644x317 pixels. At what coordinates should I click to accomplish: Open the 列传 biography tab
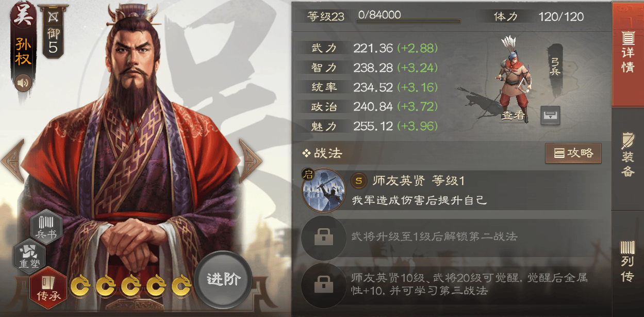628,262
